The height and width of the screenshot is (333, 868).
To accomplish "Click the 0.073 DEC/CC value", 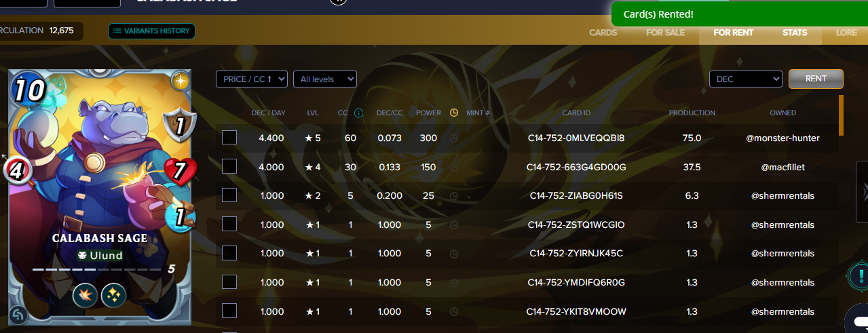I will tap(390, 138).
